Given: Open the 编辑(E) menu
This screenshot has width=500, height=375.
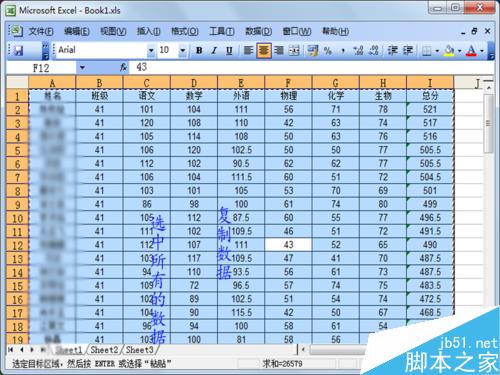Looking at the screenshot, I should coord(77,32).
